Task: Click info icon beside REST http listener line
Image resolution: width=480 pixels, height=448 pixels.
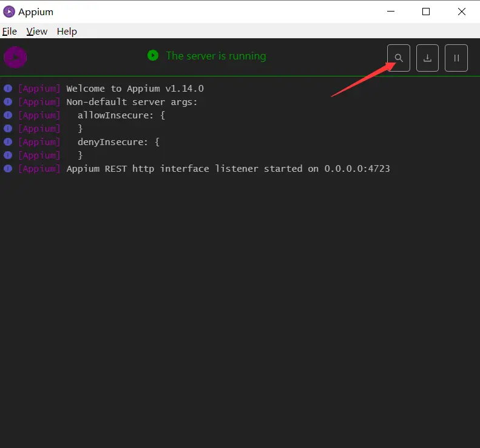Action: [8, 168]
